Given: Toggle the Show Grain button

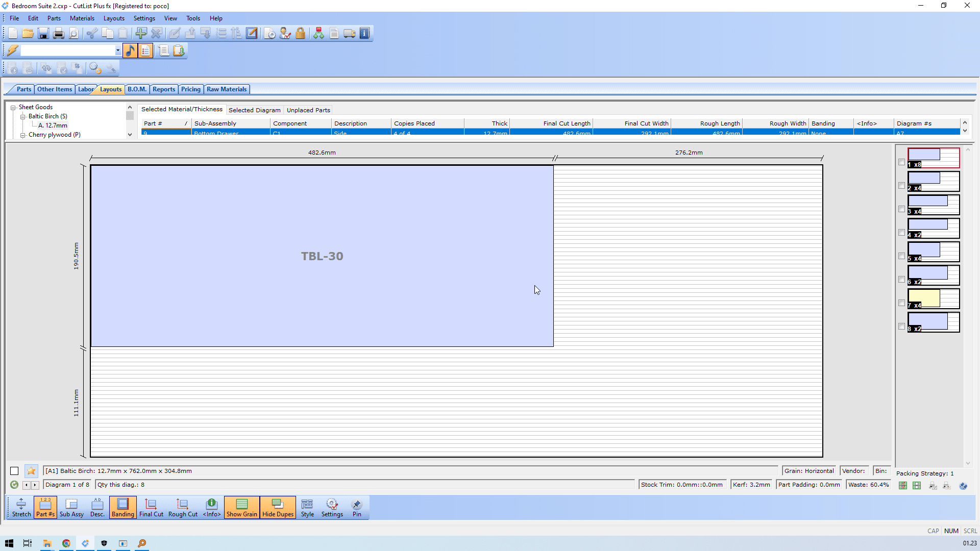Looking at the screenshot, I should pos(241,508).
